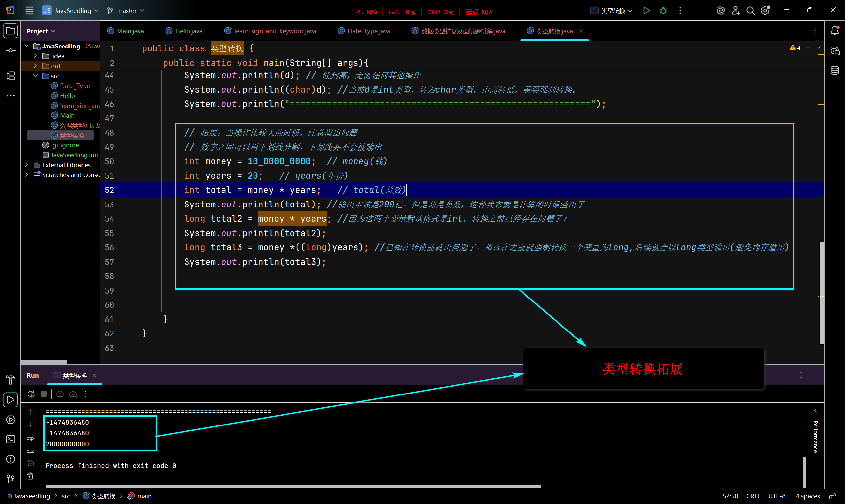This screenshot has height=504, width=845.
Task: Open the Notifications bell
Action: (835, 31)
